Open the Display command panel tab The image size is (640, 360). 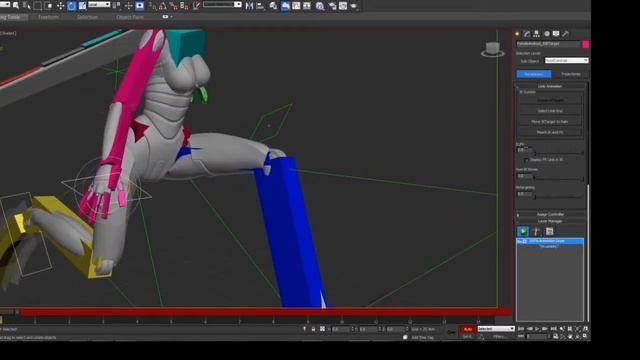[x=556, y=34]
